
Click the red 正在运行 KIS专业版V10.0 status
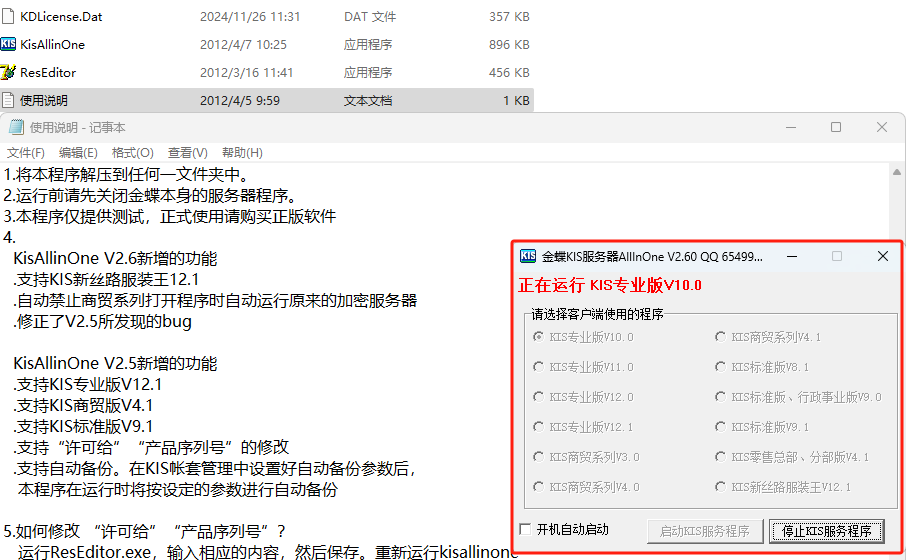pyautogui.click(x=610, y=285)
